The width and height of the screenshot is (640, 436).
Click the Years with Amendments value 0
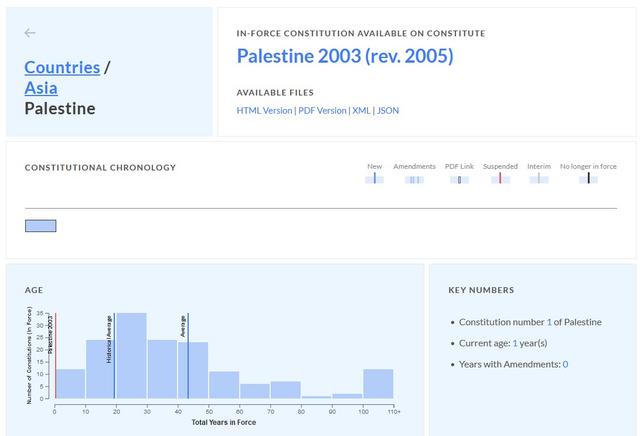tap(565, 364)
